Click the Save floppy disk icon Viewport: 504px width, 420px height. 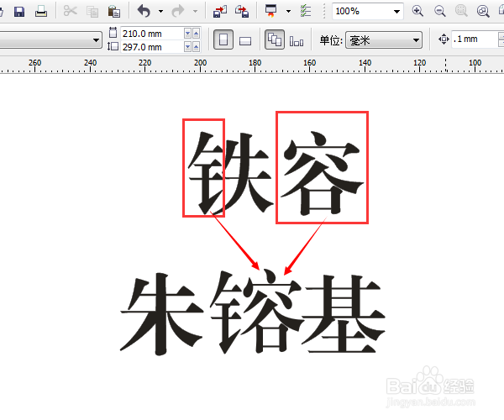coord(19,12)
